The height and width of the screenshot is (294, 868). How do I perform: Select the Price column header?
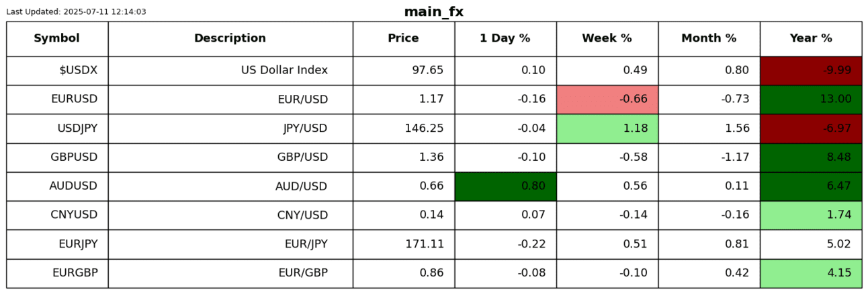tap(403, 38)
